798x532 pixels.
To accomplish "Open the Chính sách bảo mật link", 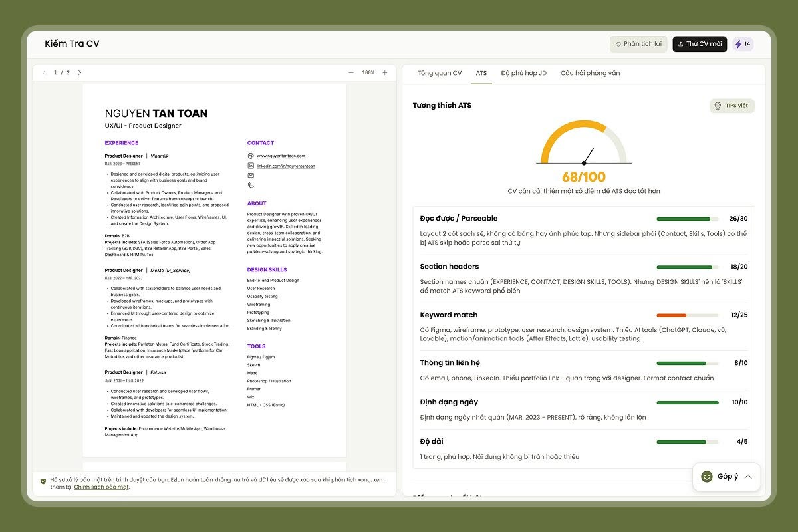I will [x=101, y=487].
